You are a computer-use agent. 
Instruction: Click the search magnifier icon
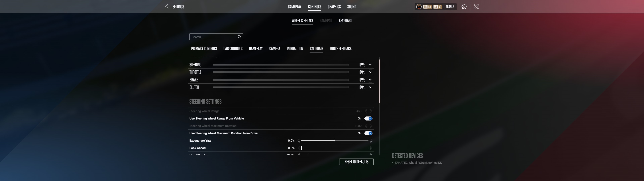239,37
